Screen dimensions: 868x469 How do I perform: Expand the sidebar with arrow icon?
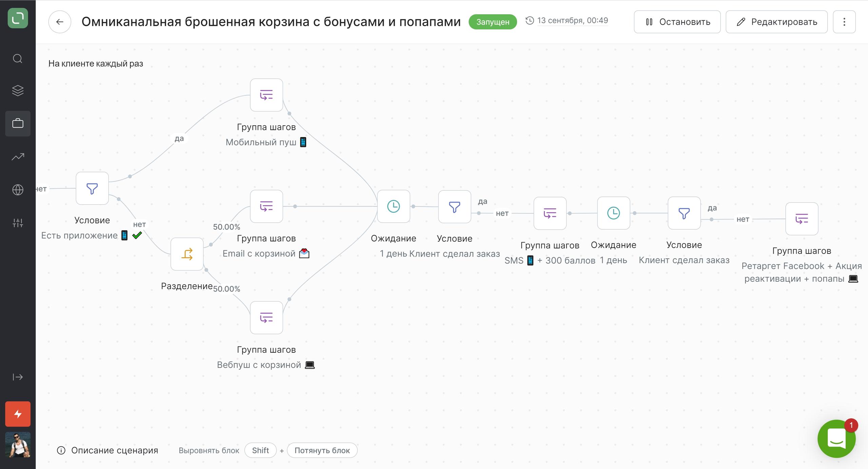pyautogui.click(x=18, y=377)
